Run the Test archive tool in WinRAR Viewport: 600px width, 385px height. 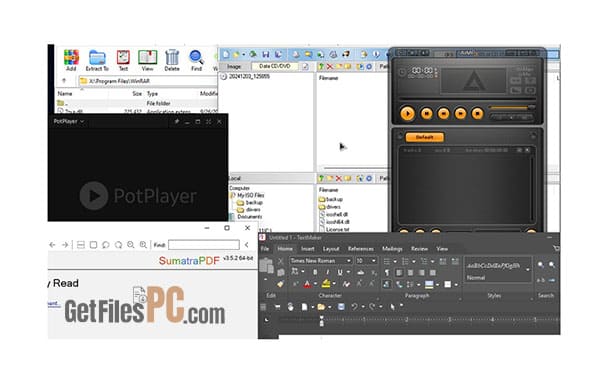coord(123,60)
